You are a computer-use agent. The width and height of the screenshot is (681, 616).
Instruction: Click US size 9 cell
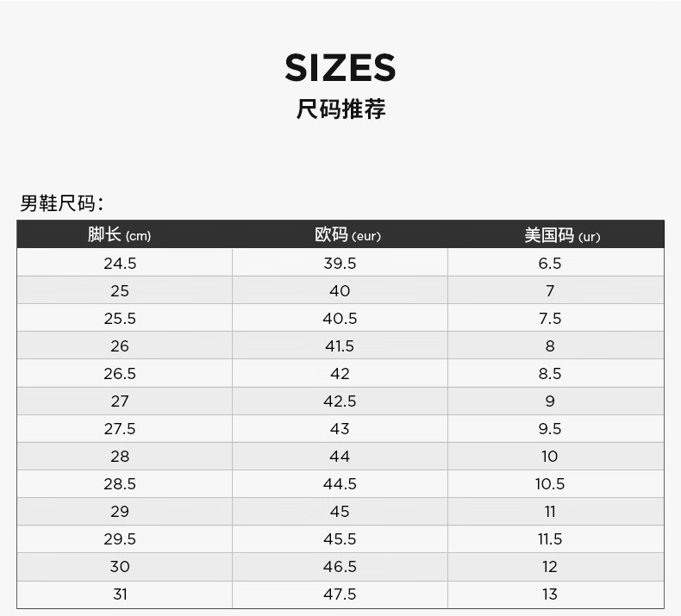point(550,401)
